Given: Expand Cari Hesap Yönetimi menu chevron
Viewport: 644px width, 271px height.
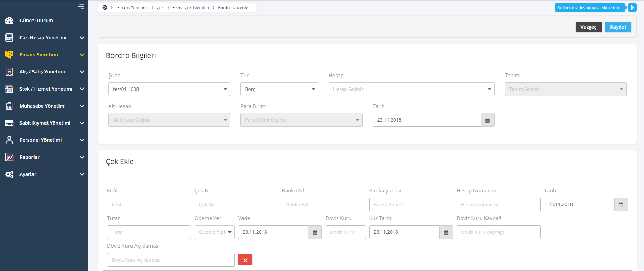Looking at the screenshot, I should [x=82, y=38].
